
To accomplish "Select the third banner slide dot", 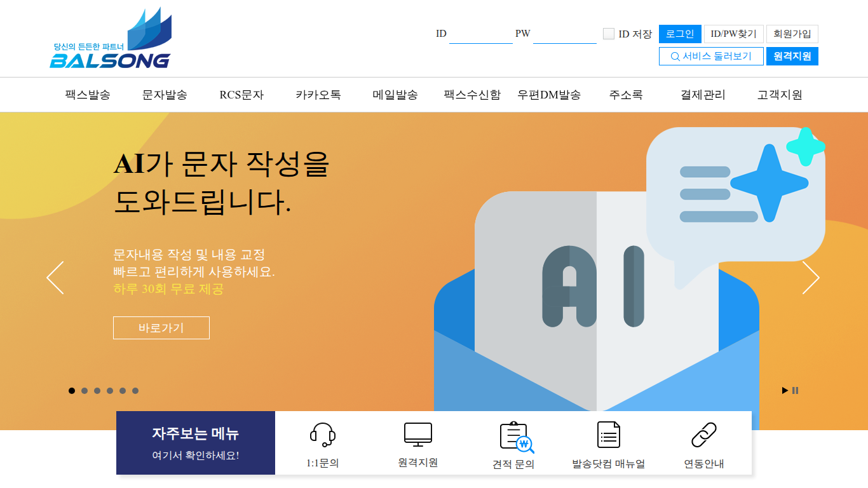I will point(97,391).
